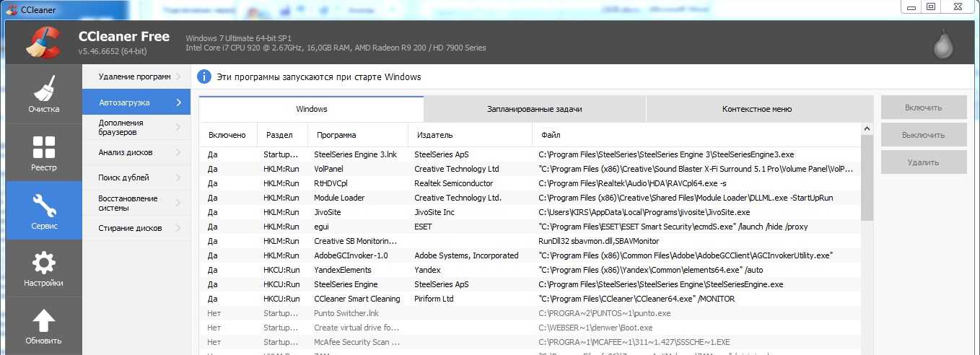Select the Сервис wrench icon
The height and width of the screenshot is (355, 980).
43,206
